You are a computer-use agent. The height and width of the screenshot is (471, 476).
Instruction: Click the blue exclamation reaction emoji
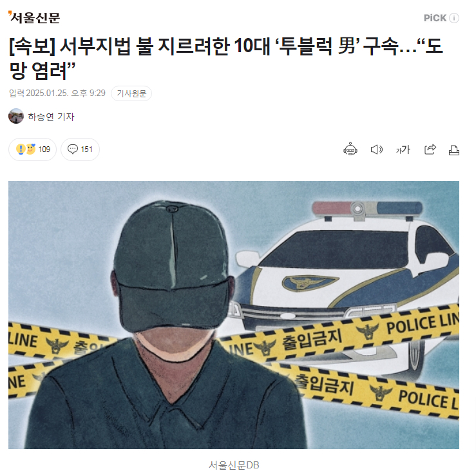tap(21, 149)
